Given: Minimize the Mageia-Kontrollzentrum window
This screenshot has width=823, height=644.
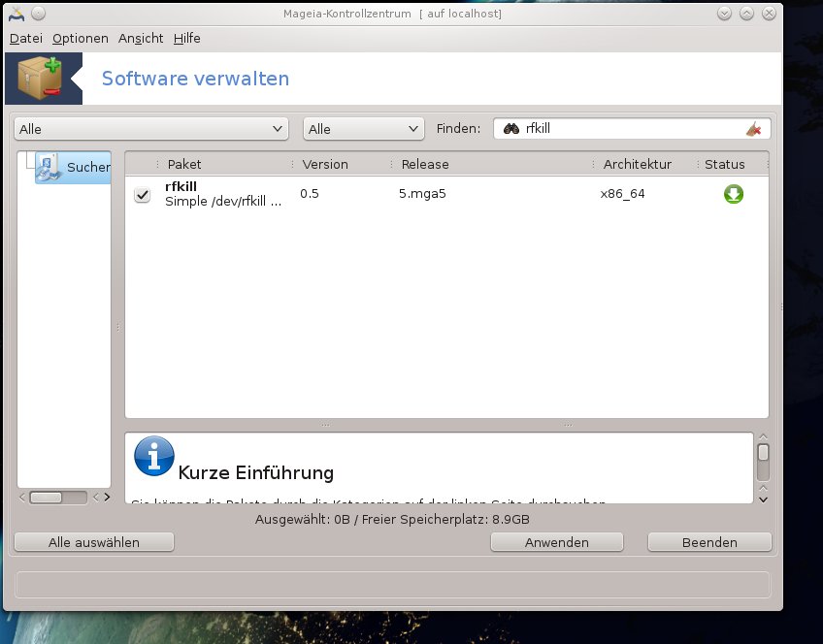Looking at the screenshot, I should pyautogui.click(x=724, y=14).
